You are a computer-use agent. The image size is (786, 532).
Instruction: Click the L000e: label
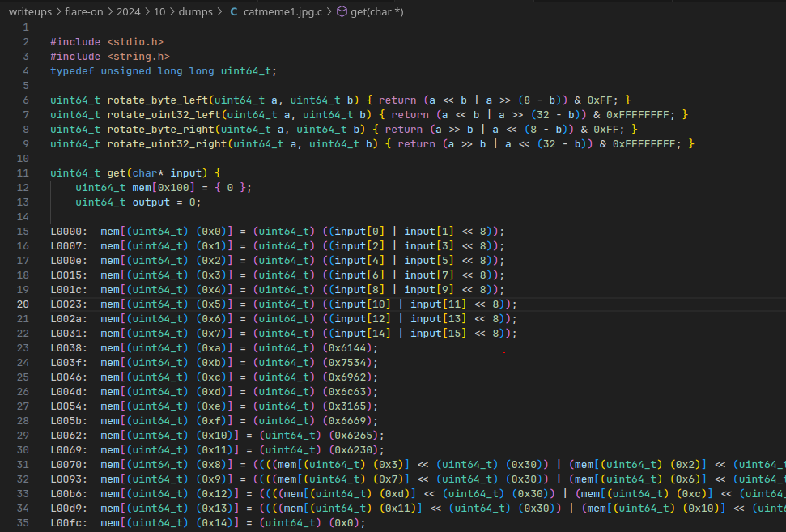point(69,260)
